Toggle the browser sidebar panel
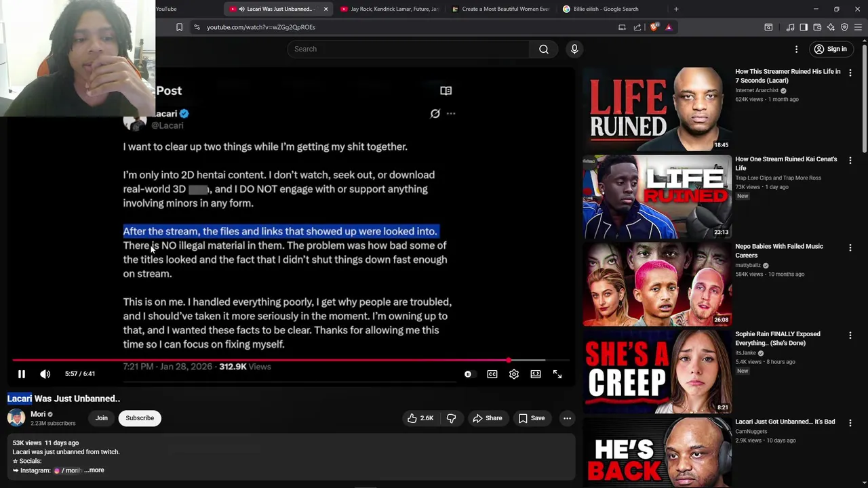Image resolution: width=868 pixels, height=488 pixels. 804,27
